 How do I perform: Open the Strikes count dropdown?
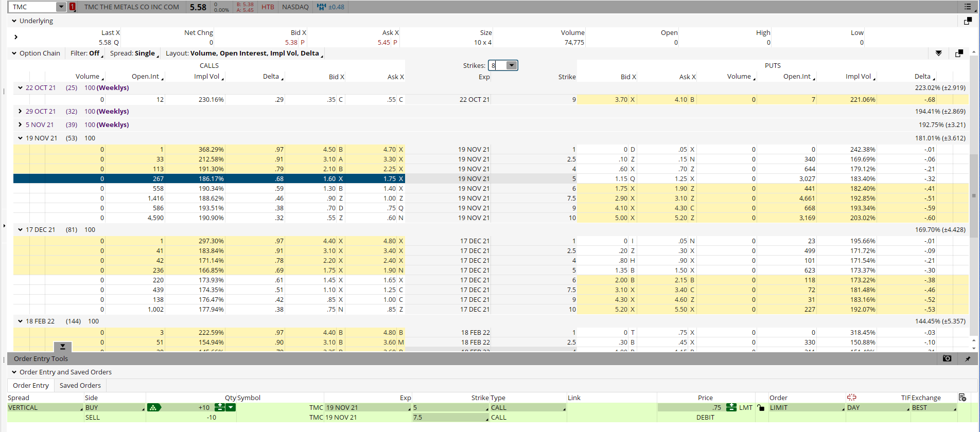point(511,65)
